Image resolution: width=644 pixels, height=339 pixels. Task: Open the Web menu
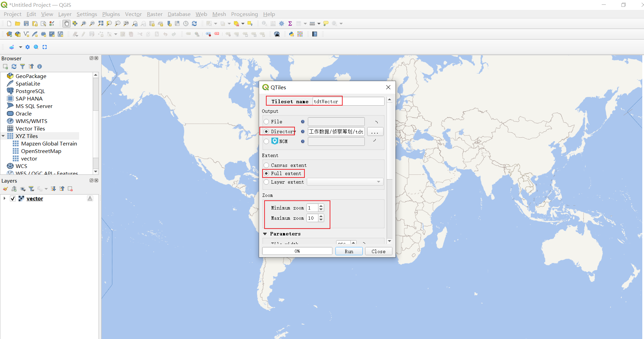click(201, 14)
